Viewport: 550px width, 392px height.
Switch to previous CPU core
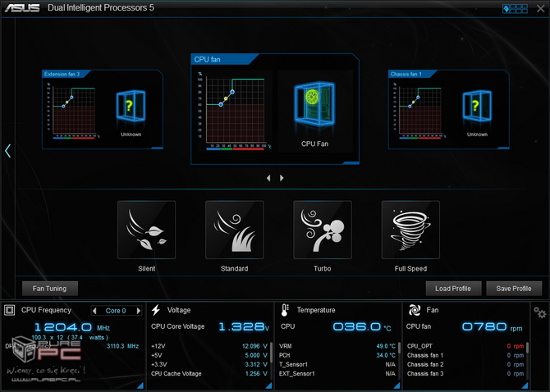pos(94,311)
